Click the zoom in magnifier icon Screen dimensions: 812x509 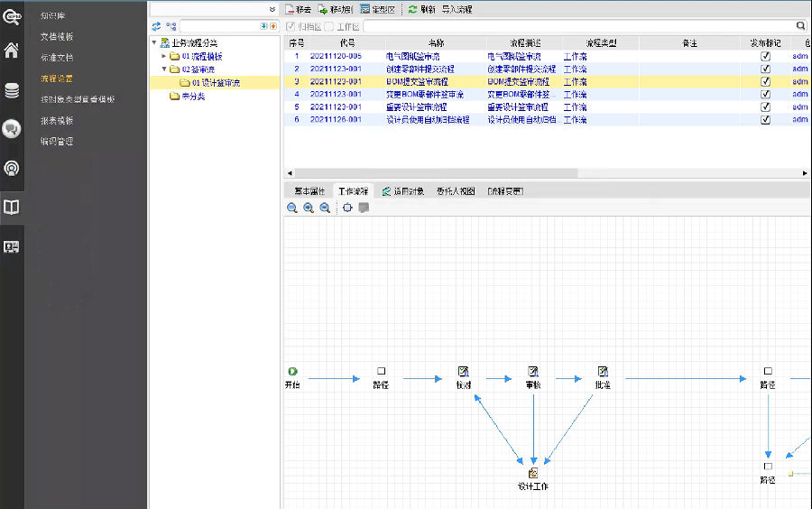pos(309,208)
